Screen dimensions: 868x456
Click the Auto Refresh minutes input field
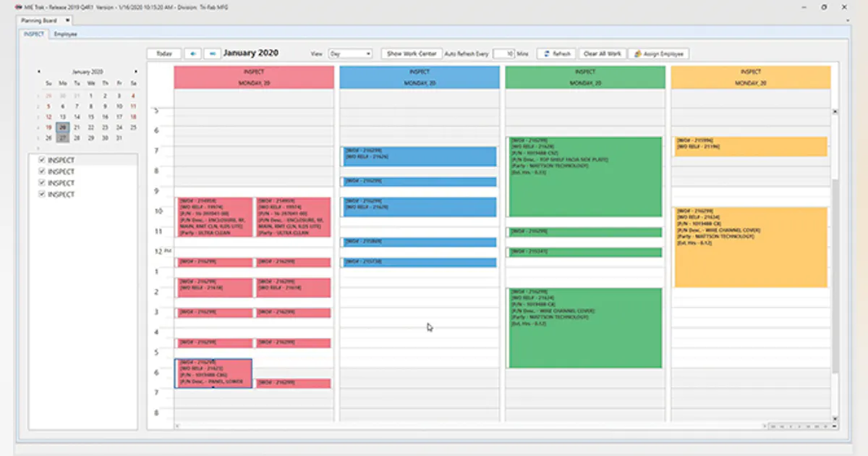tap(503, 54)
